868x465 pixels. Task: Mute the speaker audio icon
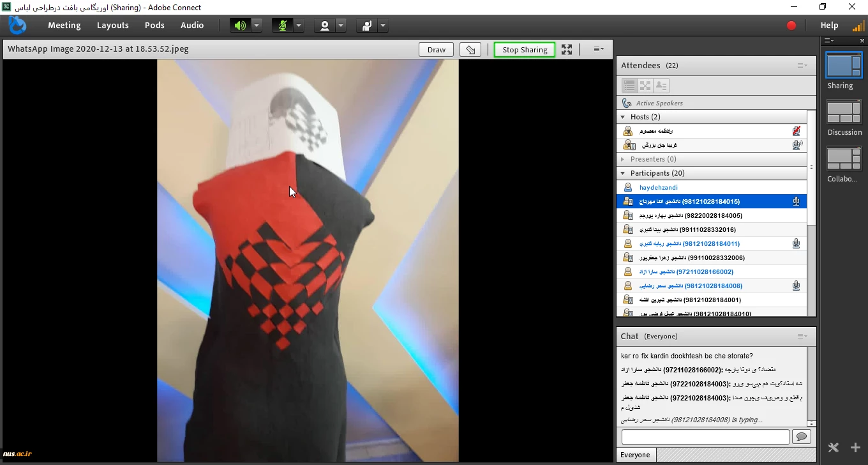point(240,26)
